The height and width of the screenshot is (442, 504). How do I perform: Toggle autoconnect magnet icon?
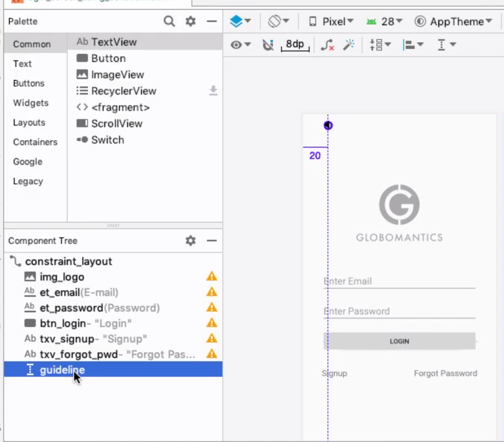coord(268,45)
